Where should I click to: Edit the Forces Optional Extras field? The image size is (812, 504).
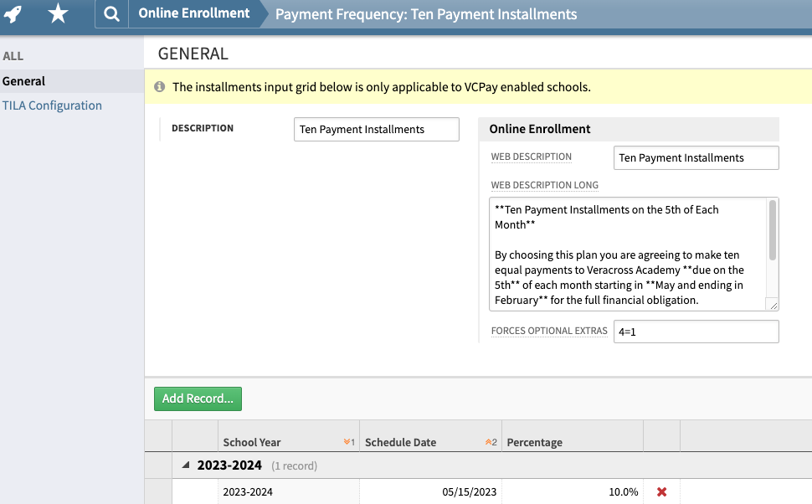point(696,332)
